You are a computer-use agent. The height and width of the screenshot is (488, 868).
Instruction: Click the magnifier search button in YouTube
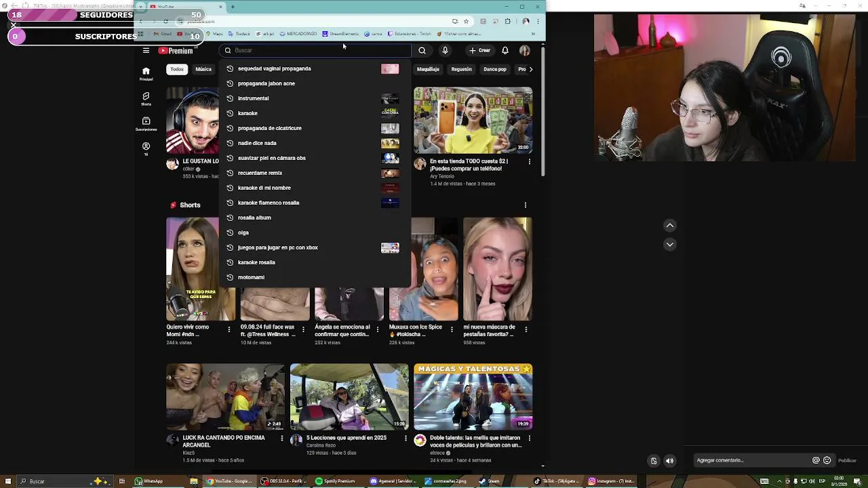click(x=422, y=50)
